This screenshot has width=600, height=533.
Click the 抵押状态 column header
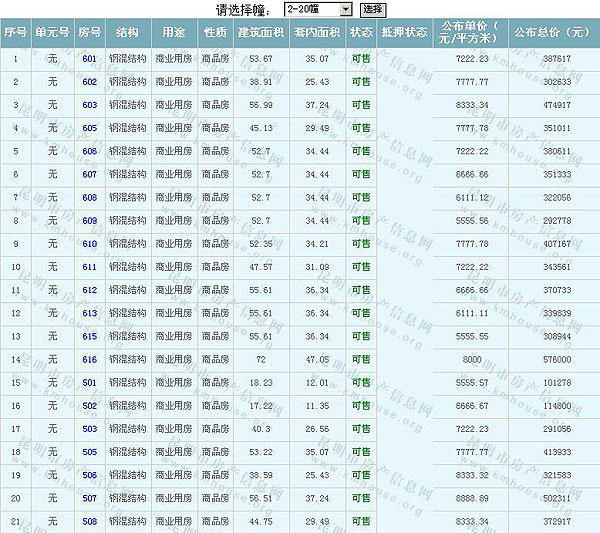[x=404, y=32]
